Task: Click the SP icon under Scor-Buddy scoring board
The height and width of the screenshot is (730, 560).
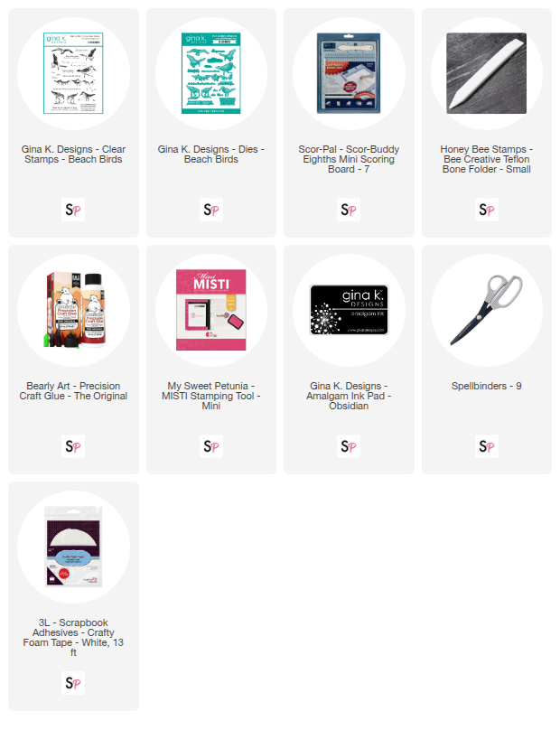Action: click(349, 210)
